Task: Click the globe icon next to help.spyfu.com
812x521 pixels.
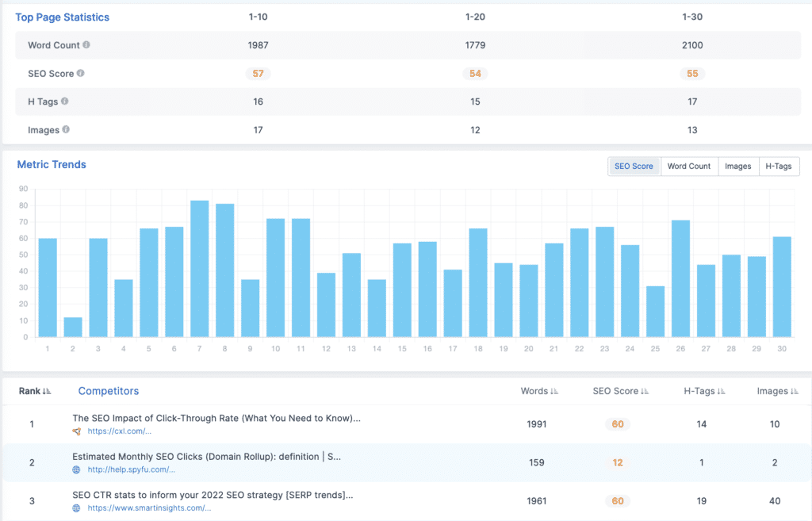Action: pyautogui.click(x=76, y=469)
